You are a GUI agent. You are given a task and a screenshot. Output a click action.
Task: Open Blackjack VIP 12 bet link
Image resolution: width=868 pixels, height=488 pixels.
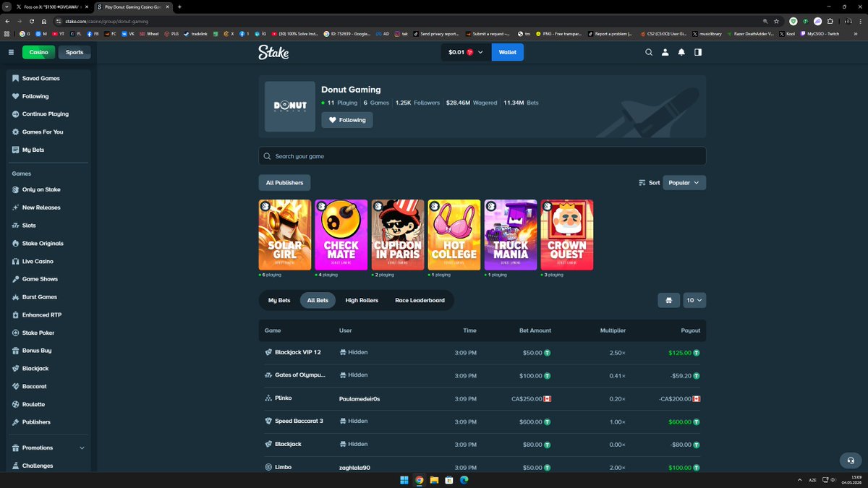(x=293, y=352)
